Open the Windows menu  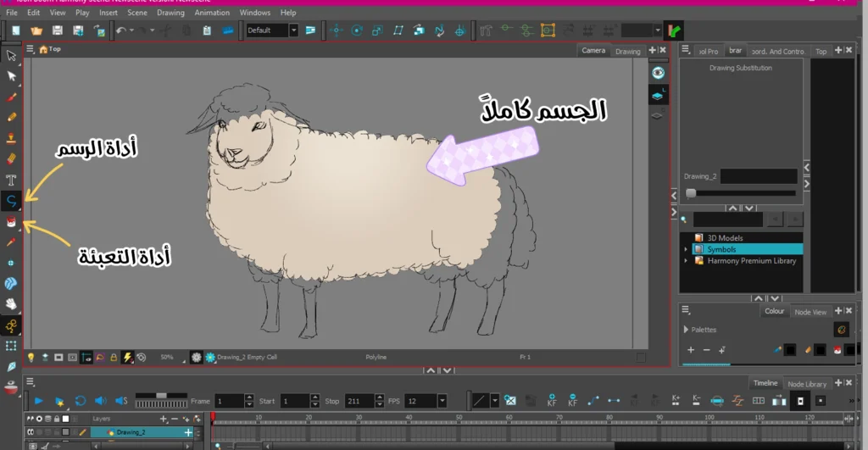(254, 12)
